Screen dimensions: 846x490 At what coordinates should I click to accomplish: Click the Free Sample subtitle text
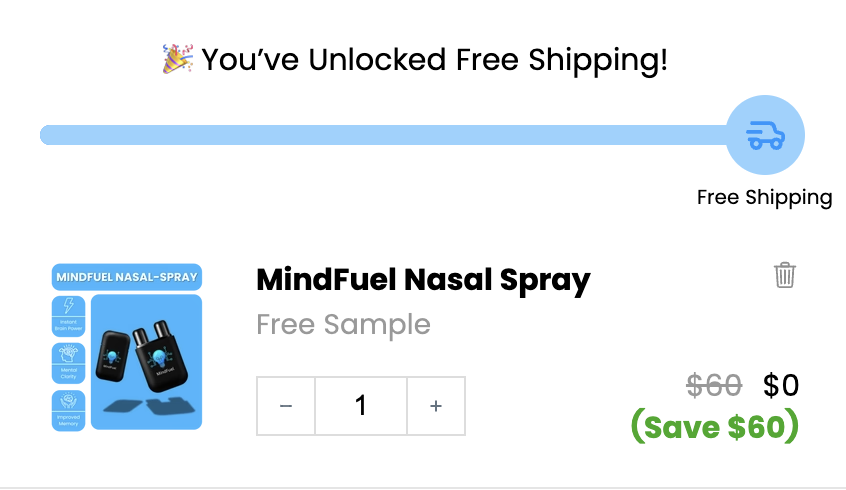point(343,325)
